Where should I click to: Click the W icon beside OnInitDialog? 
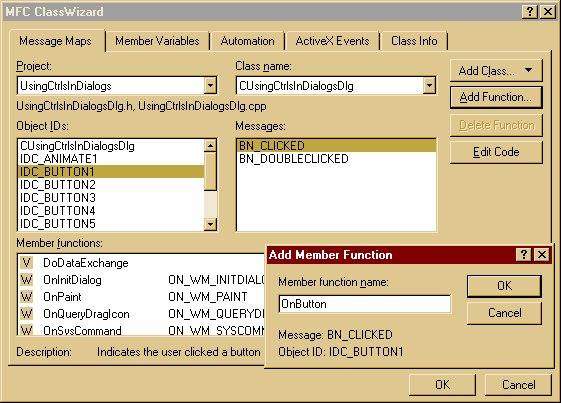26,280
